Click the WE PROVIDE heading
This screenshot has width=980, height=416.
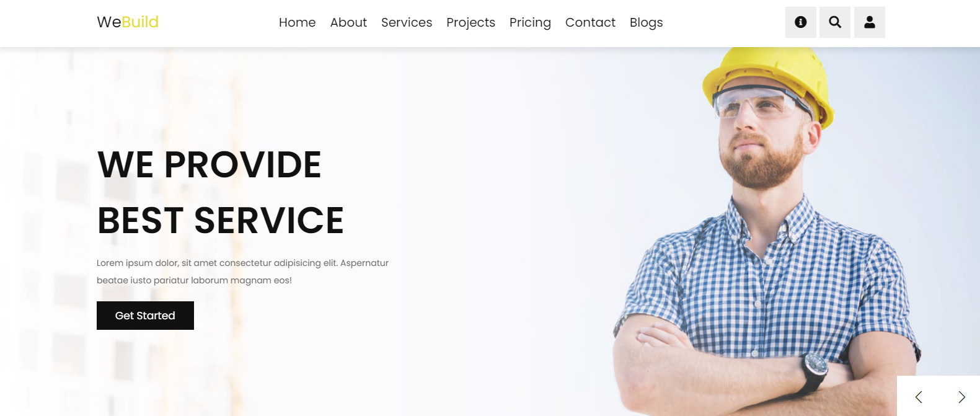(209, 165)
